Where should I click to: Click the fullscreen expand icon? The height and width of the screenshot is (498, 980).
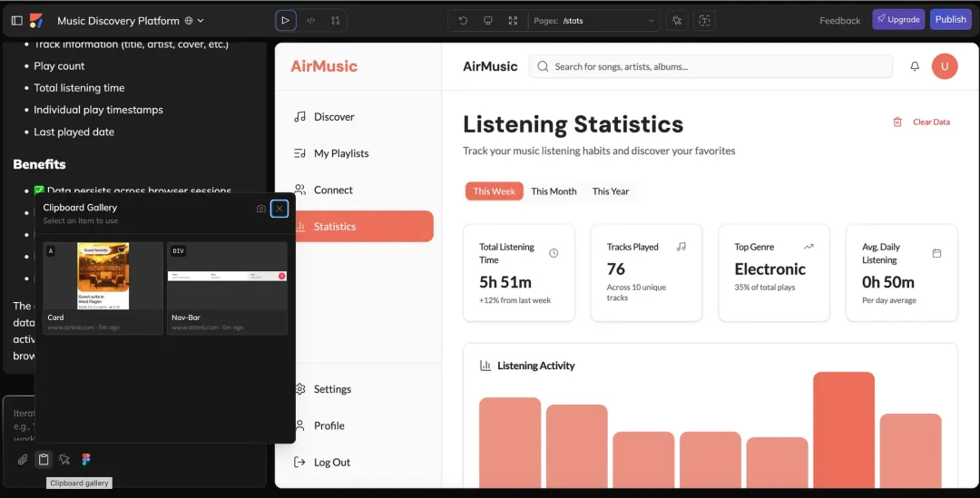[x=513, y=21]
